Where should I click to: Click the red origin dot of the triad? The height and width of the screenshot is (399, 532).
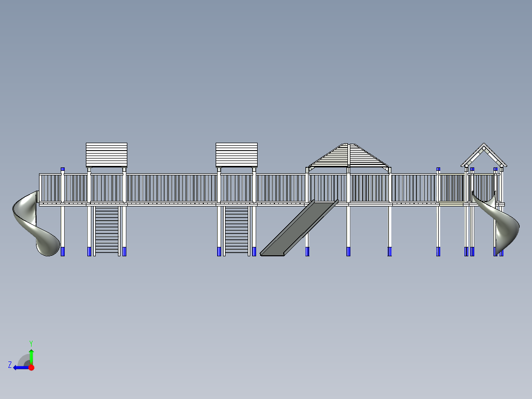[31, 367]
